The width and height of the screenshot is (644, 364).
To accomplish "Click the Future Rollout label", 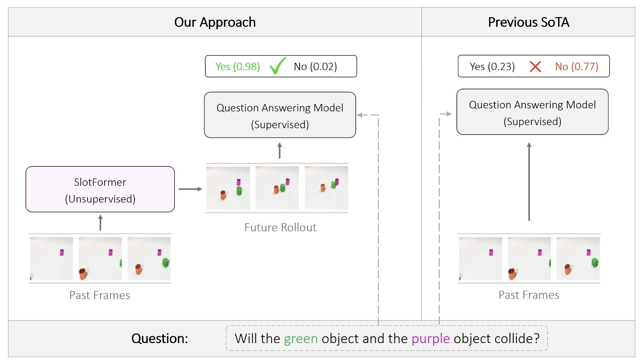I will tap(280, 227).
